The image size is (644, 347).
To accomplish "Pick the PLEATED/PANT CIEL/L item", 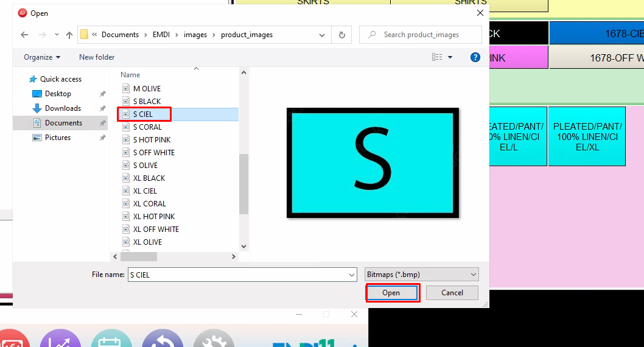I will click(x=518, y=136).
